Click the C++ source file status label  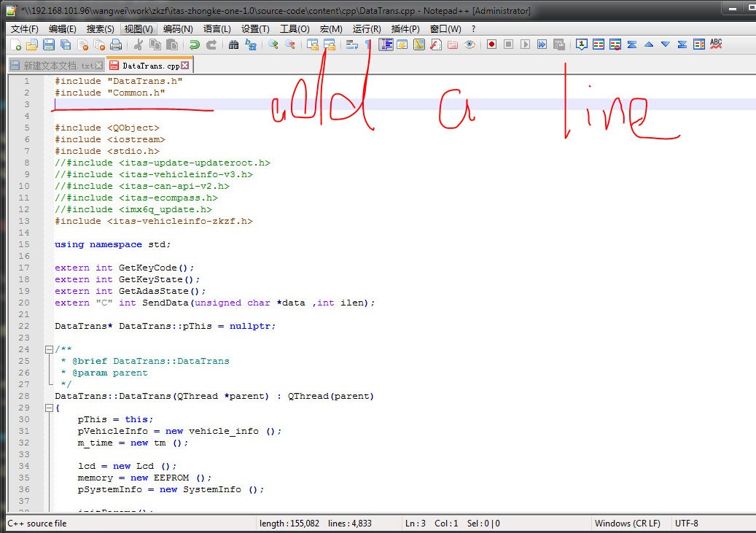(x=37, y=524)
